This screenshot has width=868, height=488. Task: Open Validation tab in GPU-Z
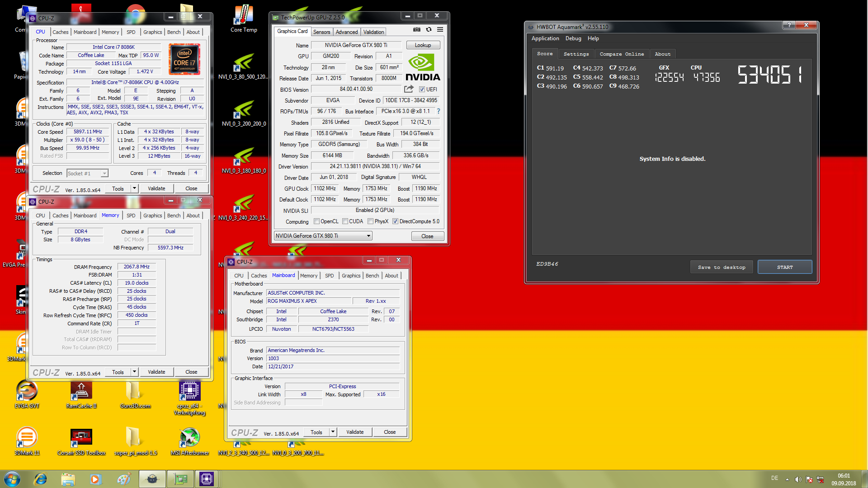click(373, 32)
